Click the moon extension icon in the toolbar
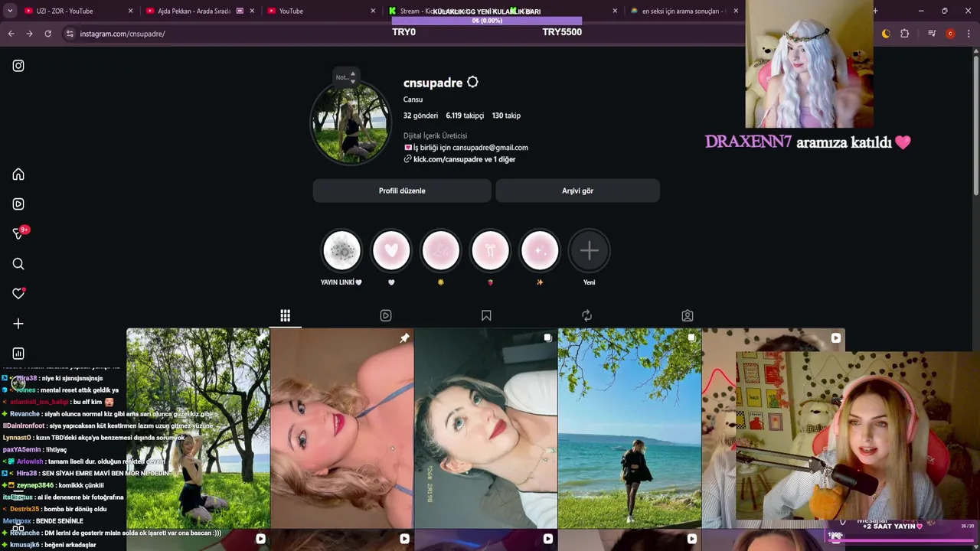Viewport: 980px width, 551px height. [886, 34]
